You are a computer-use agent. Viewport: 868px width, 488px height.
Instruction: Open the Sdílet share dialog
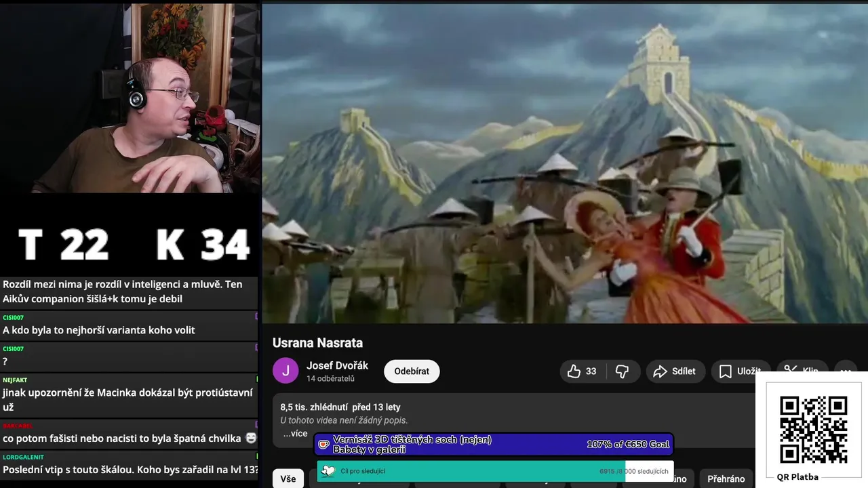pyautogui.click(x=675, y=371)
